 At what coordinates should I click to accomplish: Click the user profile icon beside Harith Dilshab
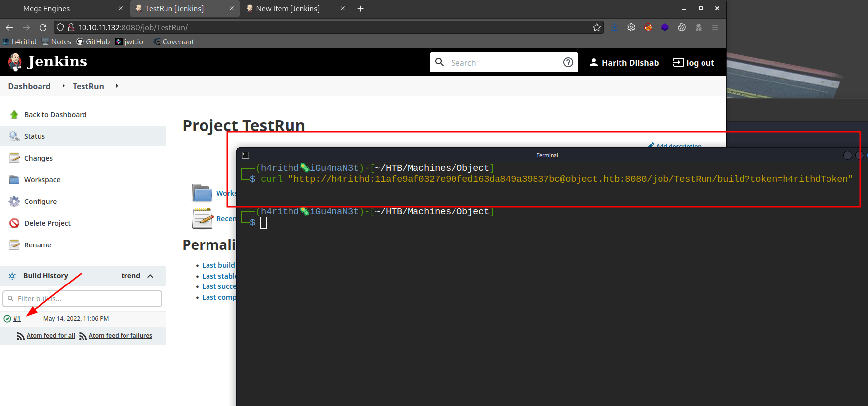coord(594,62)
